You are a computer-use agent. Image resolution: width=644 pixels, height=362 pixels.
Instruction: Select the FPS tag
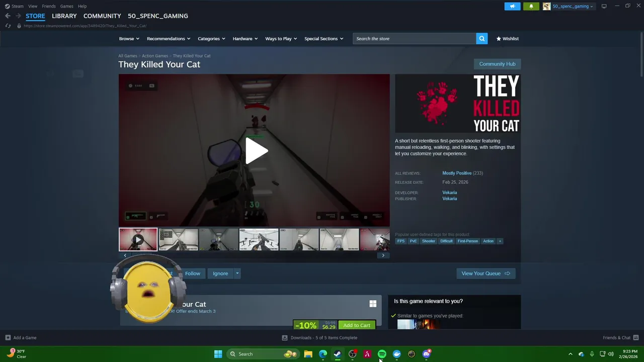(401, 241)
